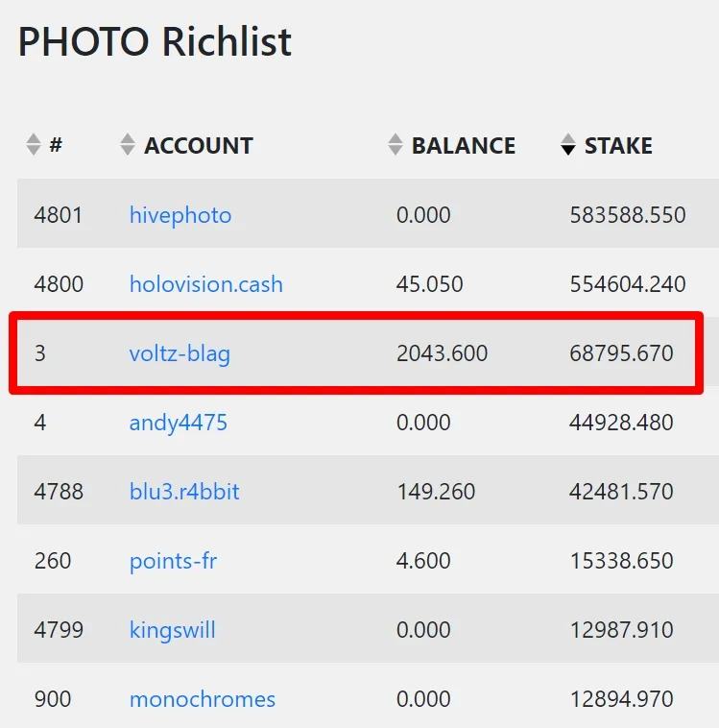Click the PHOTO Richlist heading
Image resolution: width=719 pixels, height=728 pixels.
point(155,41)
